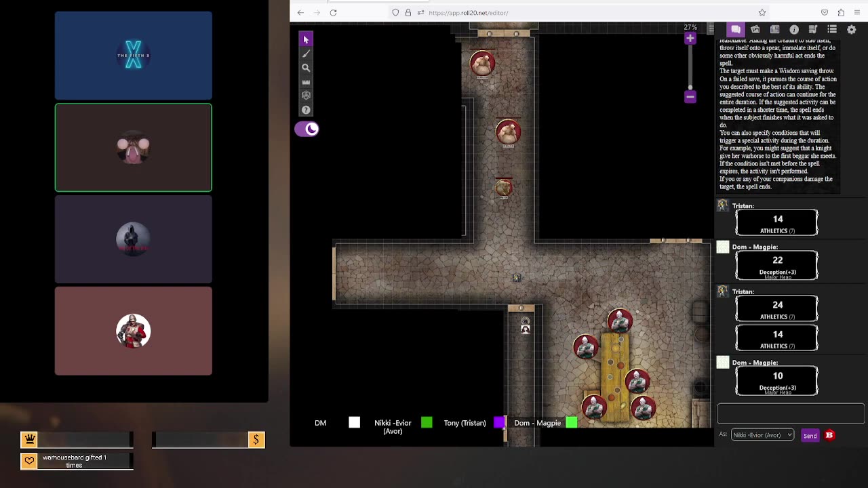Click the heart gift icon beside warhousebard

tap(29, 462)
